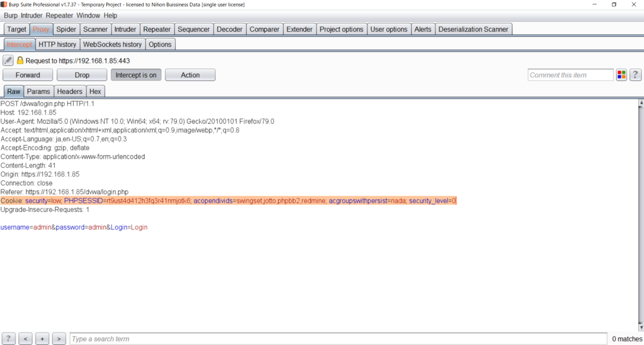Open the Deserialization Scanner tab

tap(474, 29)
